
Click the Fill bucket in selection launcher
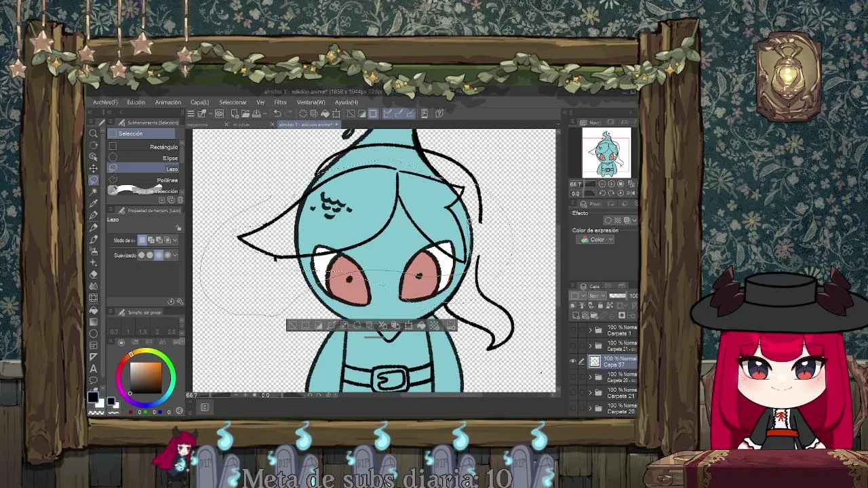421,326
